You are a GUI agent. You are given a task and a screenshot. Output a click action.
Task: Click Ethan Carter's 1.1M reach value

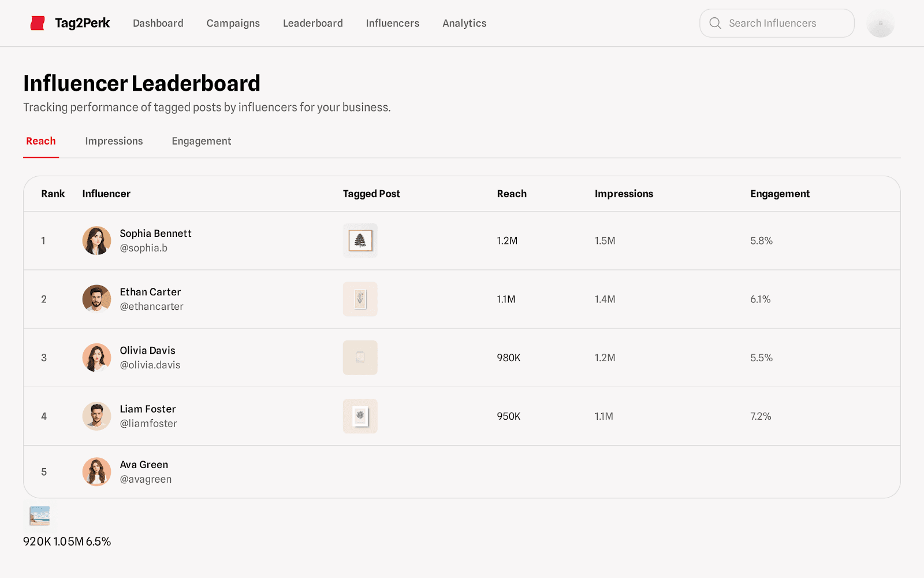coord(506,299)
